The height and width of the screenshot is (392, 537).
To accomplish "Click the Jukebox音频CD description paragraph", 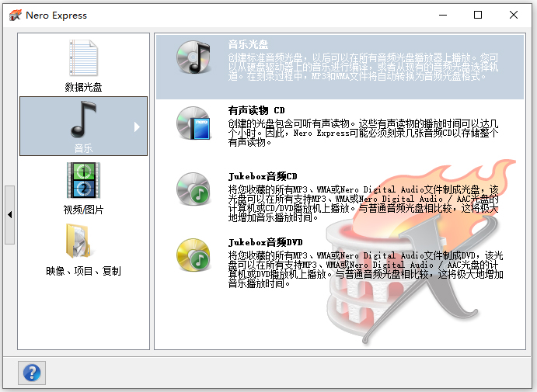I will point(364,203).
